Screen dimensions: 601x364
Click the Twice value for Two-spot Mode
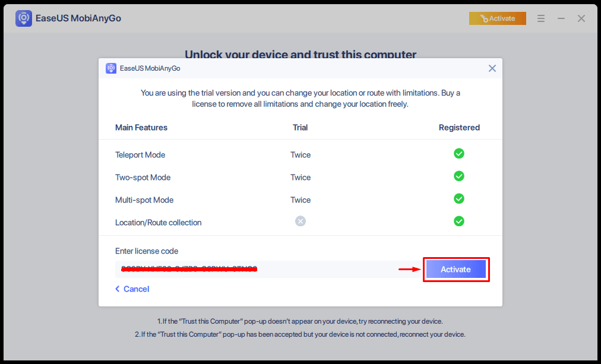[x=300, y=178]
